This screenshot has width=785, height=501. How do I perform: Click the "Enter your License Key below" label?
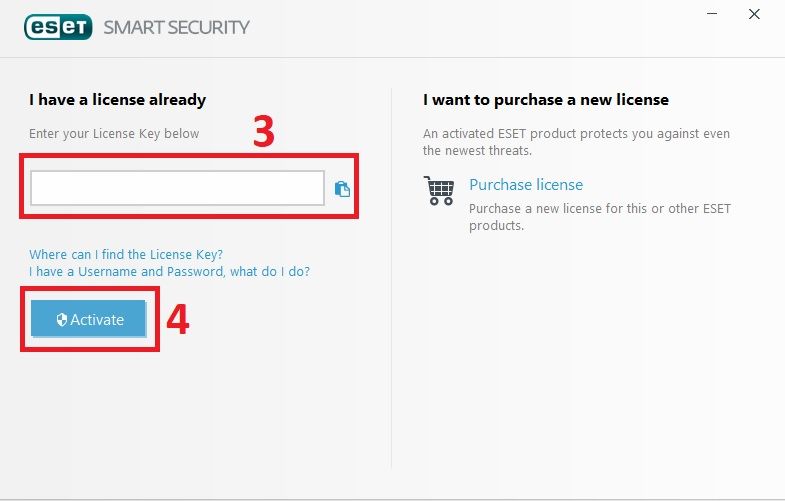tap(114, 133)
